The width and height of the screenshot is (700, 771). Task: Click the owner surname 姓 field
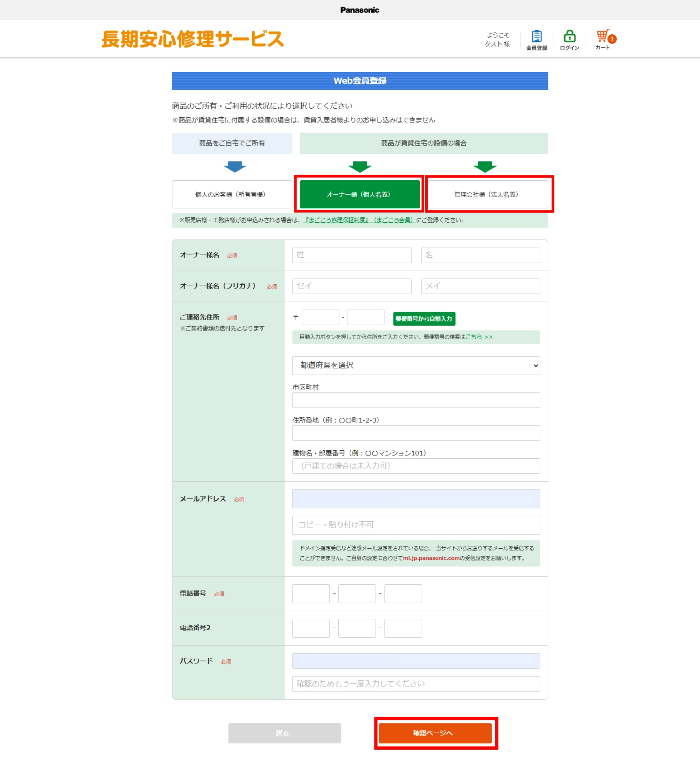point(351,255)
